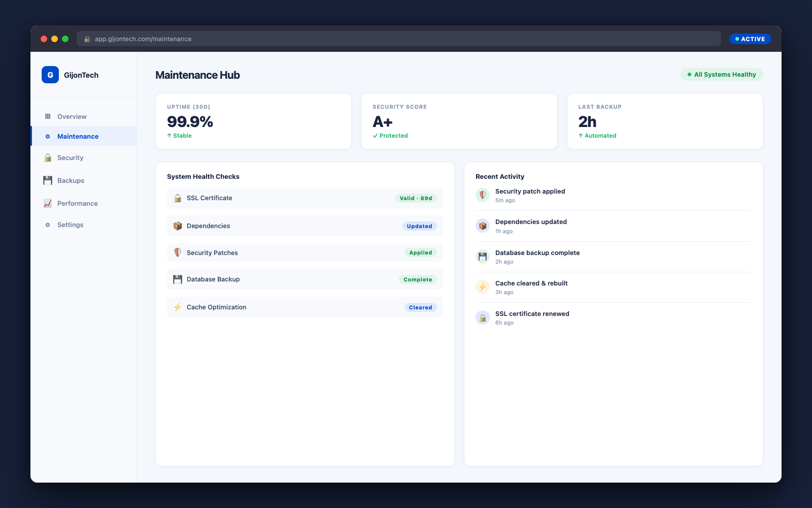Click the lock icon for SSL certificate renewed
This screenshot has width=812, height=508.
tap(483, 317)
